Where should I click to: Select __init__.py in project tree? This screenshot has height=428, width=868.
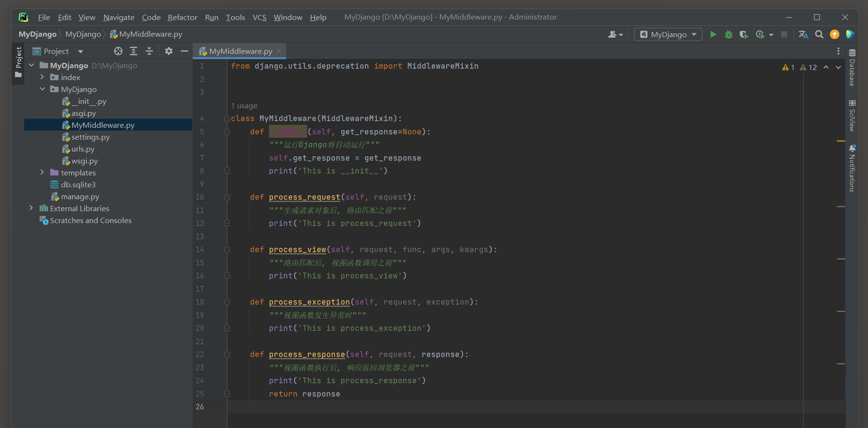(x=84, y=101)
